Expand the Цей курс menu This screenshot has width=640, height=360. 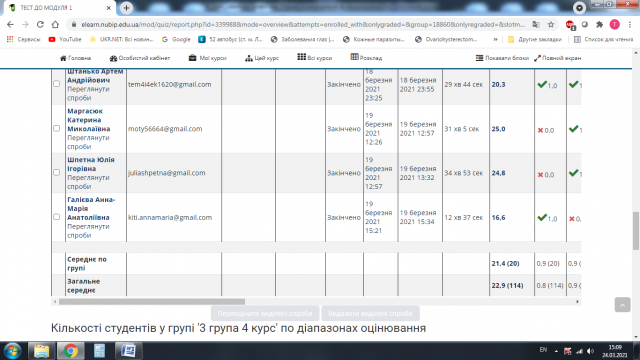262,58
